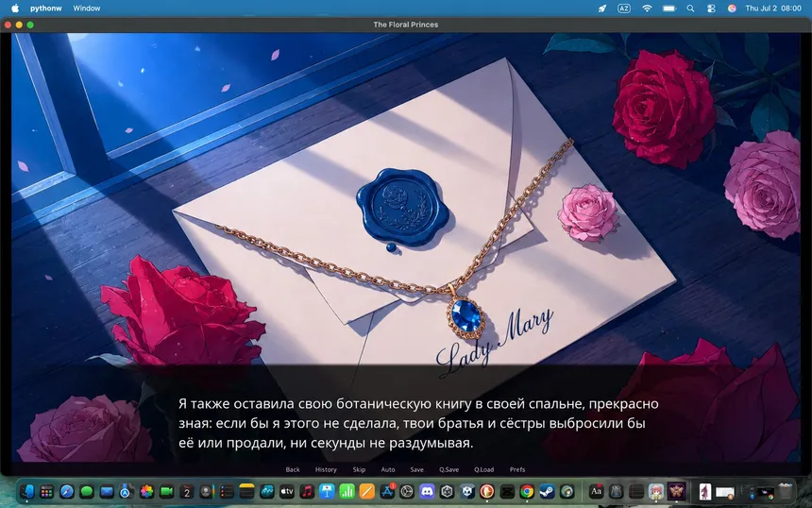Open the Apple menu
The height and width of the screenshot is (508, 812).
(15, 8)
